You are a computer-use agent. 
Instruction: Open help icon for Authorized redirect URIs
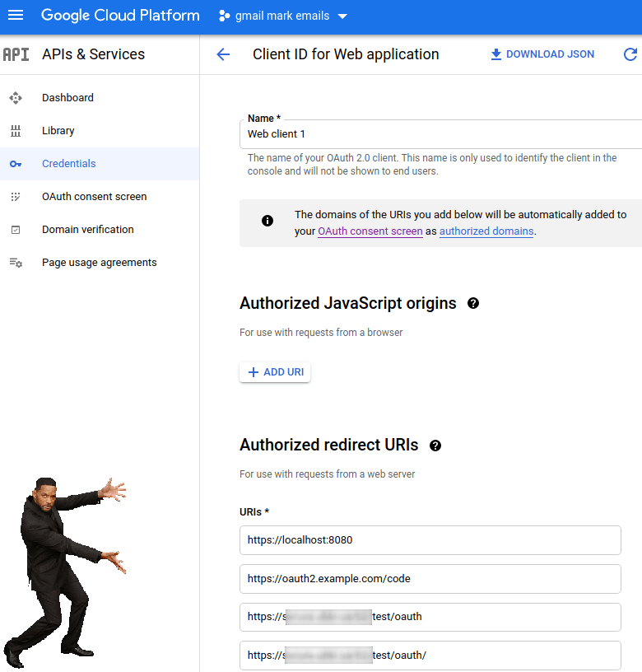click(435, 446)
